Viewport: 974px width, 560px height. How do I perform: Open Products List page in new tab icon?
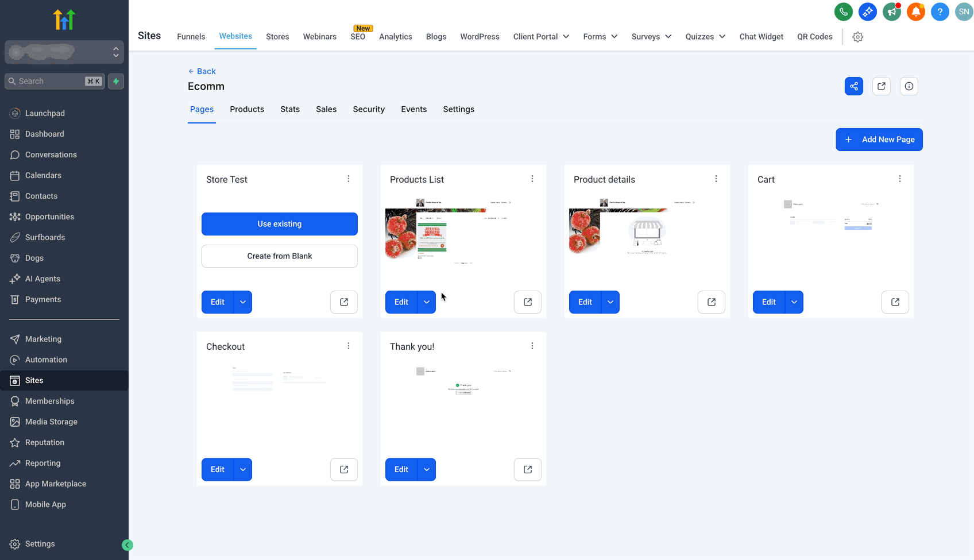tap(528, 302)
